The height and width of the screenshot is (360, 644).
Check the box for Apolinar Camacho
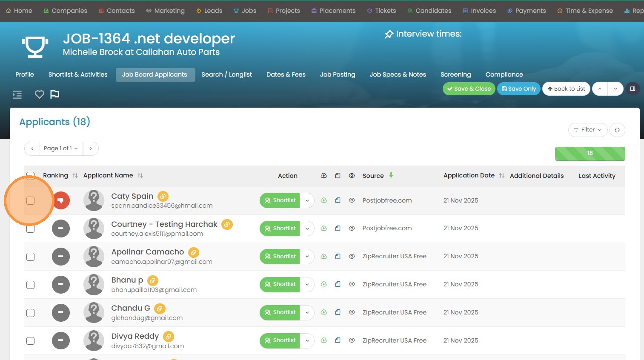pyautogui.click(x=31, y=257)
